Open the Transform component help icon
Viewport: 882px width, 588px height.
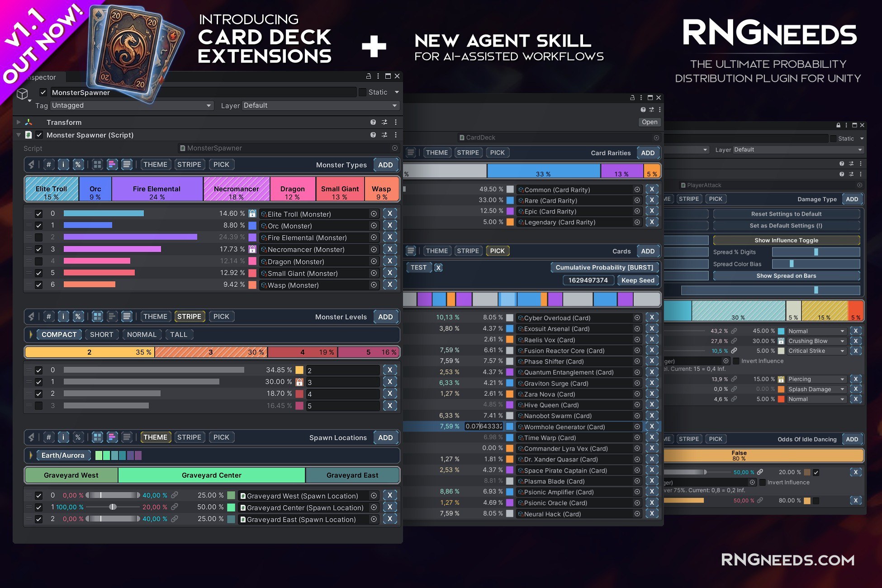373,122
